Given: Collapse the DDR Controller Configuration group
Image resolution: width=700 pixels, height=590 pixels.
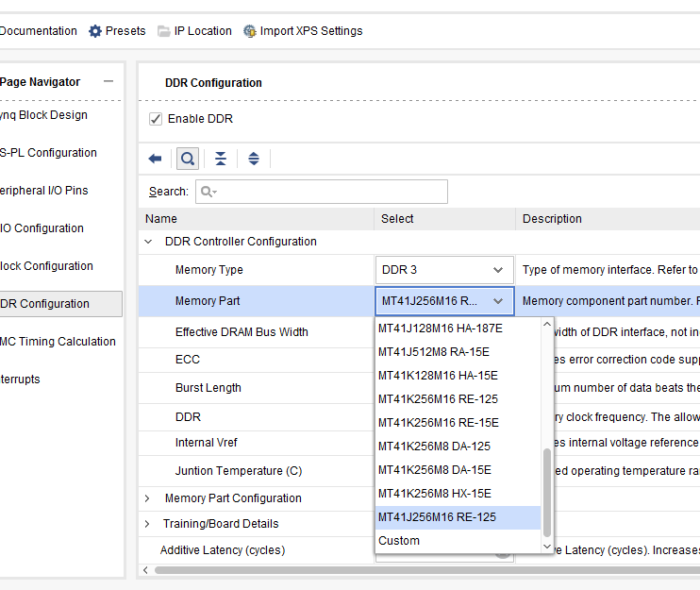Looking at the screenshot, I should [148, 242].
